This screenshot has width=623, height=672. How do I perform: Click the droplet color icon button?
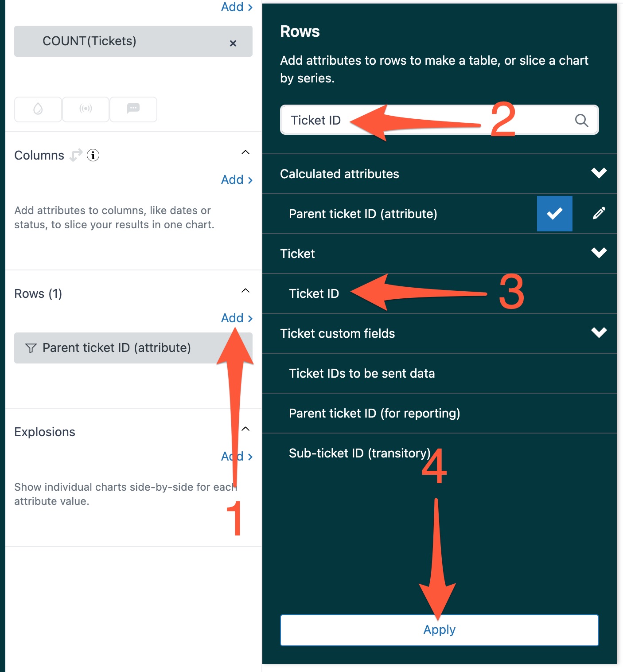[x=38, y=109]
